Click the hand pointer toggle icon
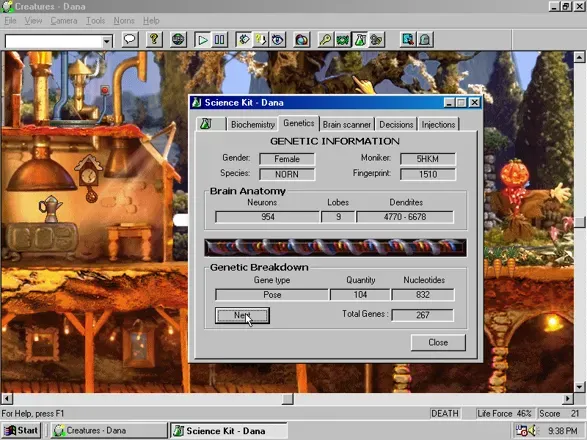The height and width of the screenshot is (440, 587). coord(244,40)
